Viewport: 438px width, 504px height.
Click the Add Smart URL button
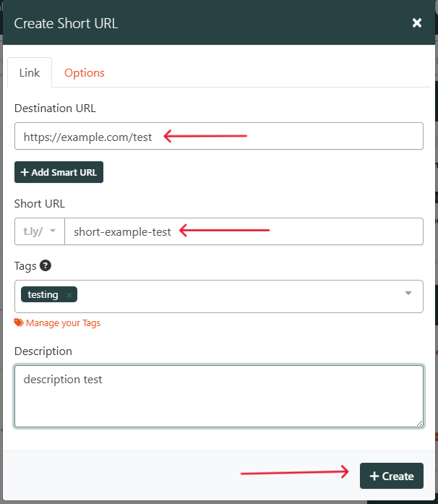click(x=59, y=172)
